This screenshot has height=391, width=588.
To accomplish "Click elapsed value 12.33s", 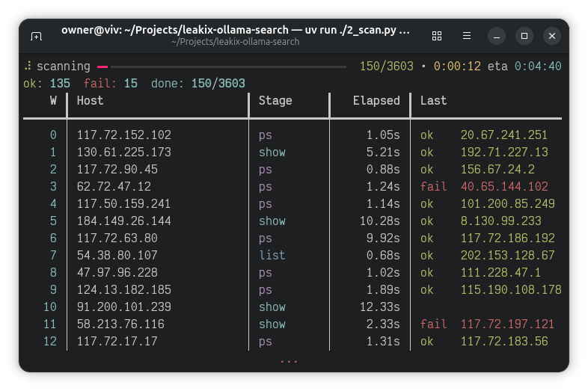I will [379, 307].
